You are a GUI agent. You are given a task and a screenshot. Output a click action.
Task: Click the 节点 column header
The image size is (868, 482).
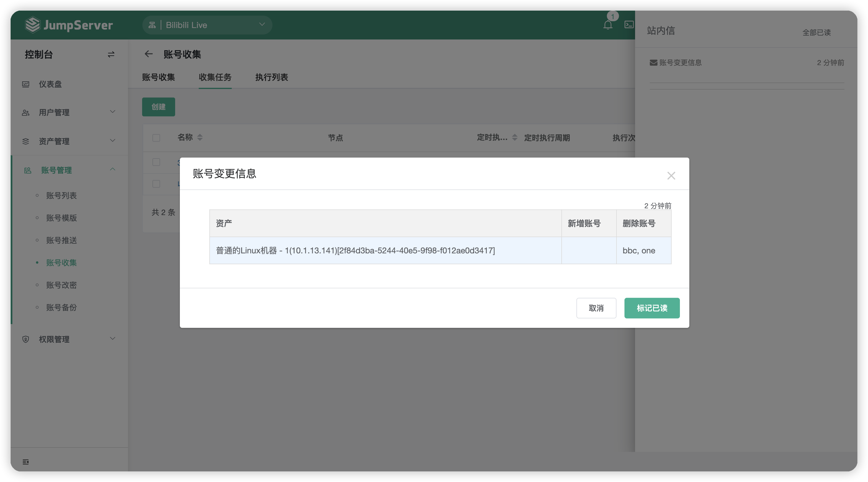[335, 138]
